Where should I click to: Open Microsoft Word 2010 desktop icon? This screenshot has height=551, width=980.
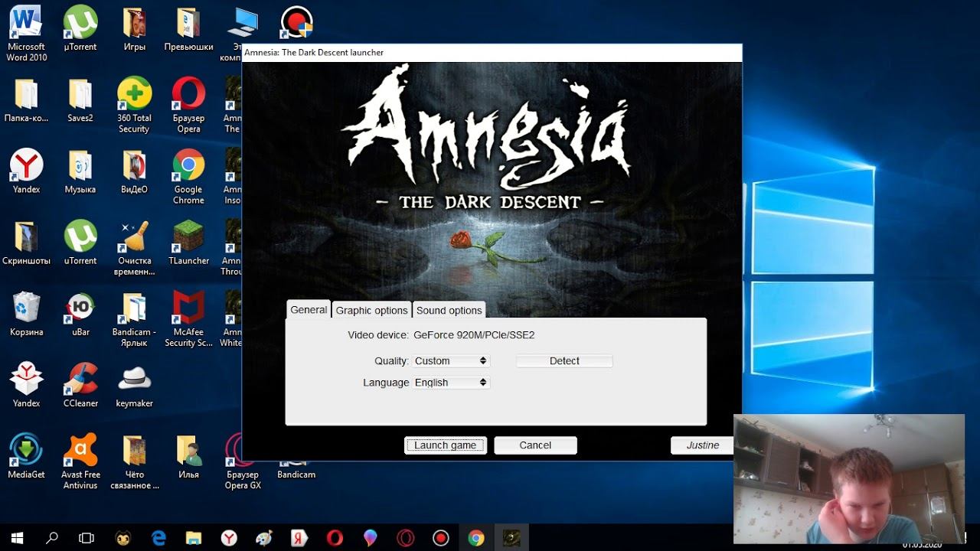[27, 34]
